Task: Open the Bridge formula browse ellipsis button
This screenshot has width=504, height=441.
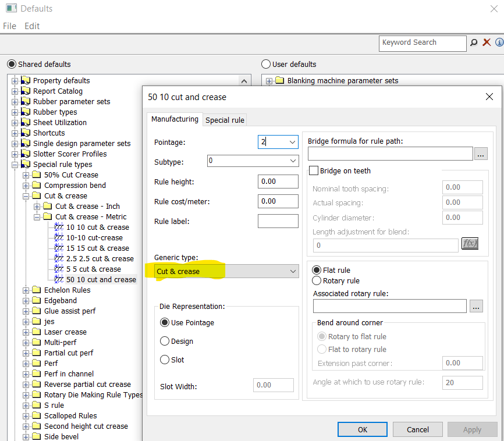Action: point(481,154)
